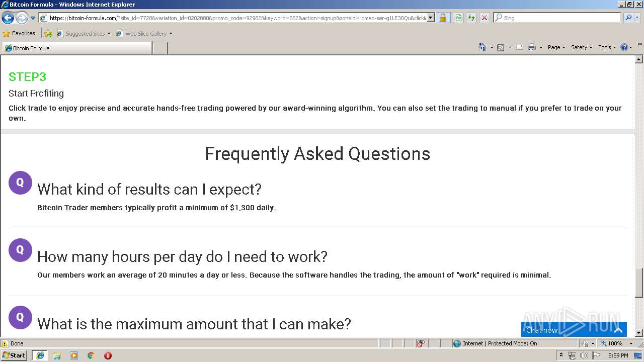The height and width of the screenshot is (362, 644).
Task: Click the Read Mail envelope icon
Action: (520, 47)
